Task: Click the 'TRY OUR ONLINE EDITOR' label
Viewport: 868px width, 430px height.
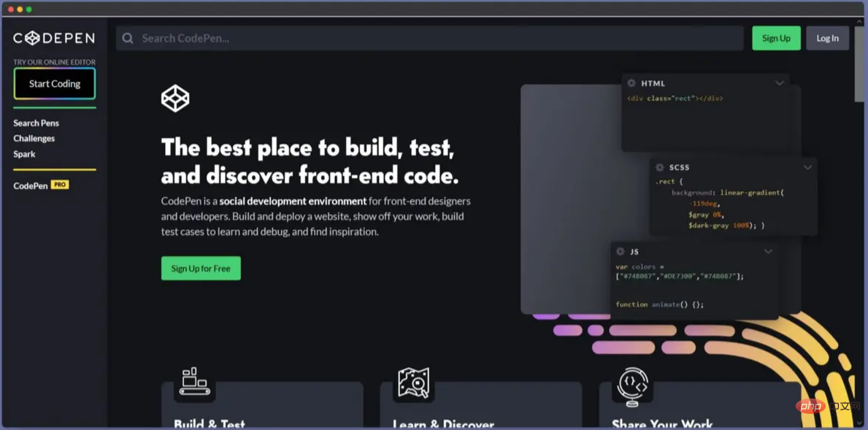Action: 55,62
